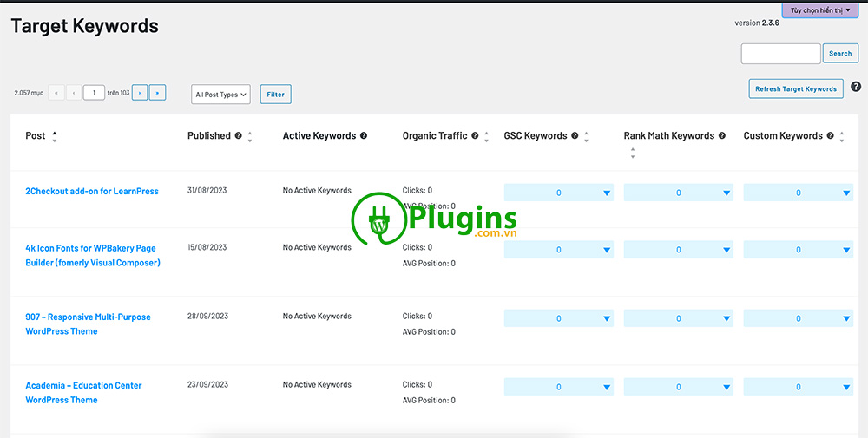Click help icon beside Rank Math Keywords
868x438 pixels.
(x=722, y=136)
